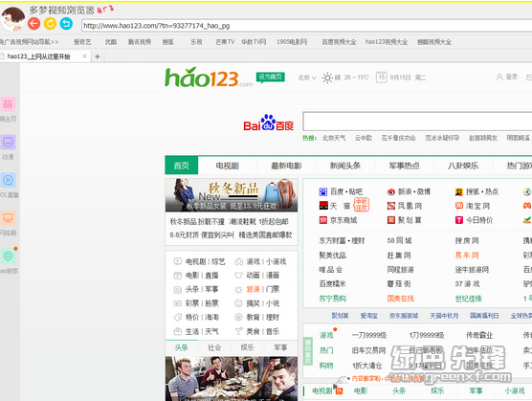
Task: Click the 北京天气 hot search link
Action: (x=334, y=138)
